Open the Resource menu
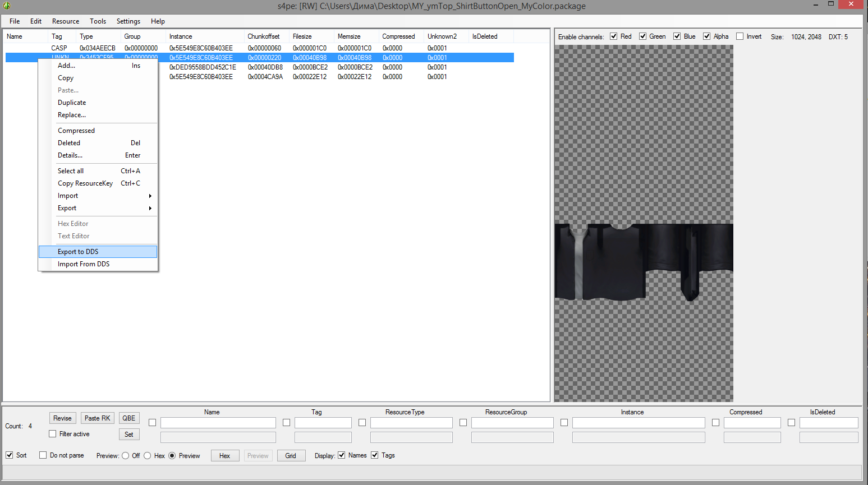This screenshot has width=868, height=485. click(66, 21)
